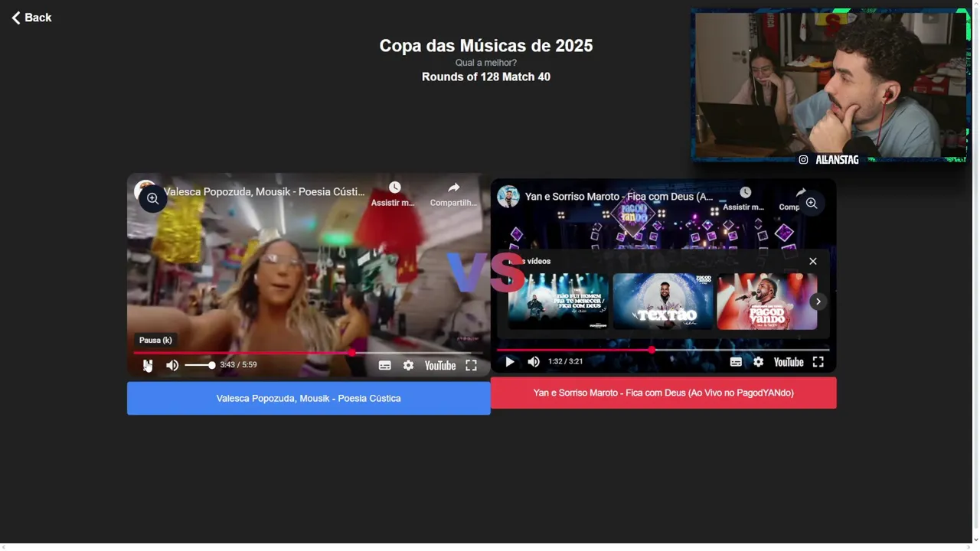Screen dimensions: 980x551
Task: Toggle subtitles on the left video
Action: [385, 365]
